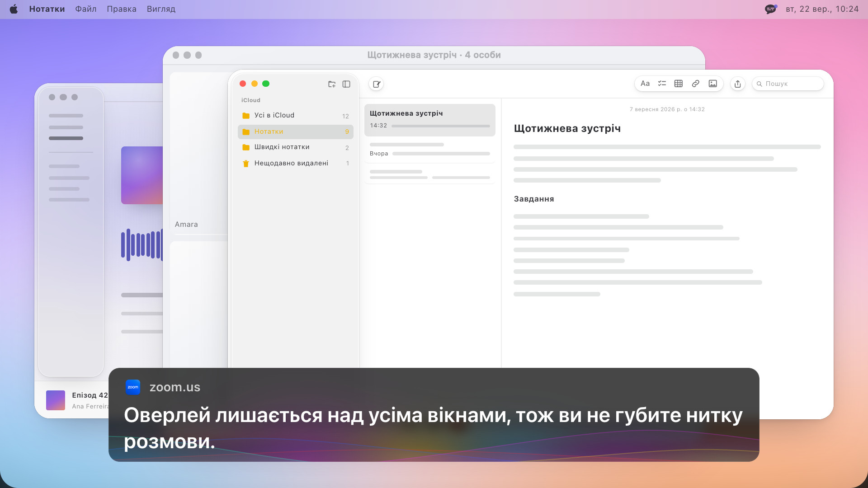Open the Вигляд menu
This screenshot has width=868, height=488.
tap(161, 9)
